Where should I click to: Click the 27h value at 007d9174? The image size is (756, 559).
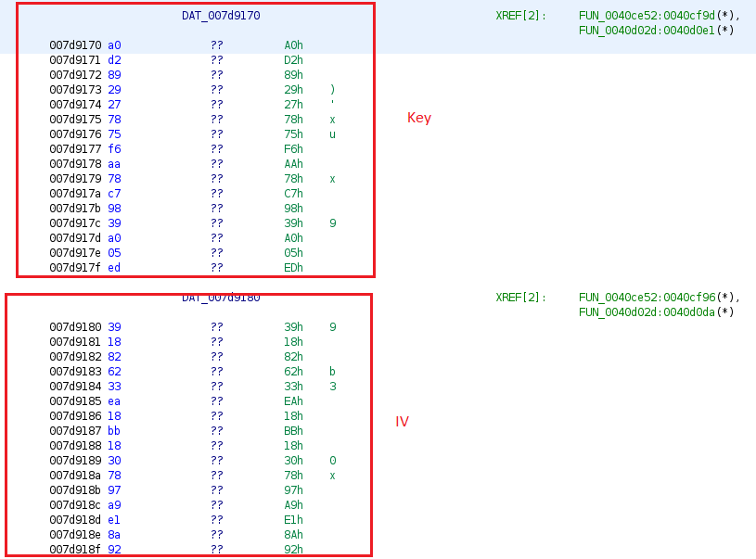coord(294,105)
